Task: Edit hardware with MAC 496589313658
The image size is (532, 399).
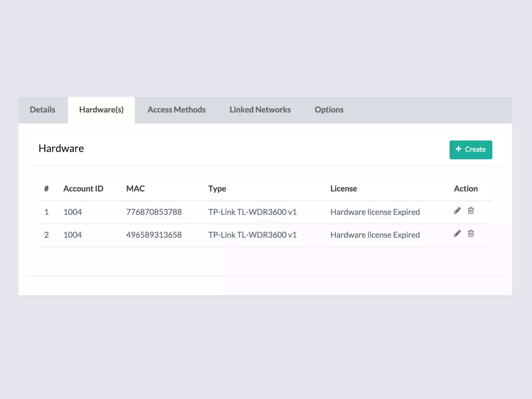Action: pos(457,234)
